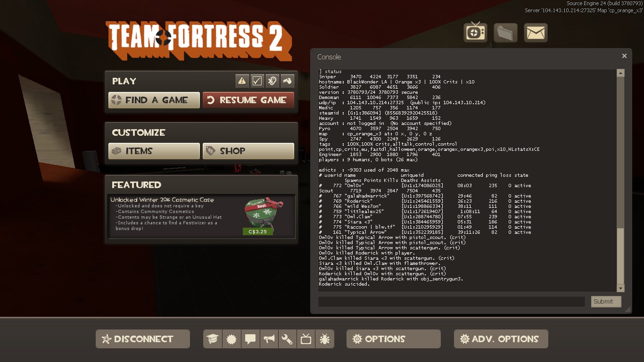Click the Find a Game button
Viewport: 644px width, 362px height.
(x=154, y=100)
